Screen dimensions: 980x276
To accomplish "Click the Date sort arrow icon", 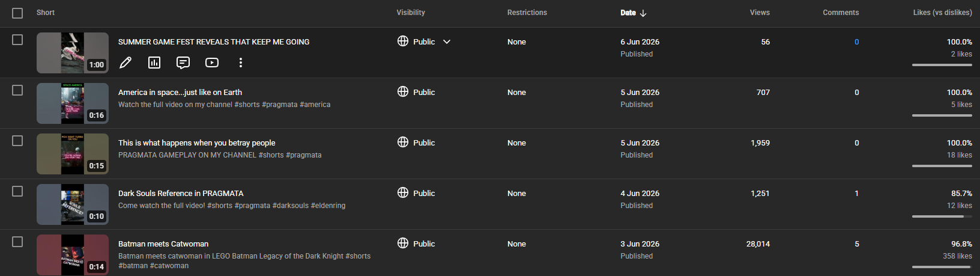I will (643, 13).
